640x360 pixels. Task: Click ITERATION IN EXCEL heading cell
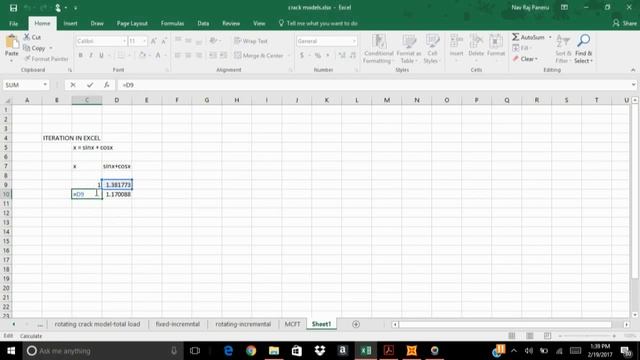[71, 138]
